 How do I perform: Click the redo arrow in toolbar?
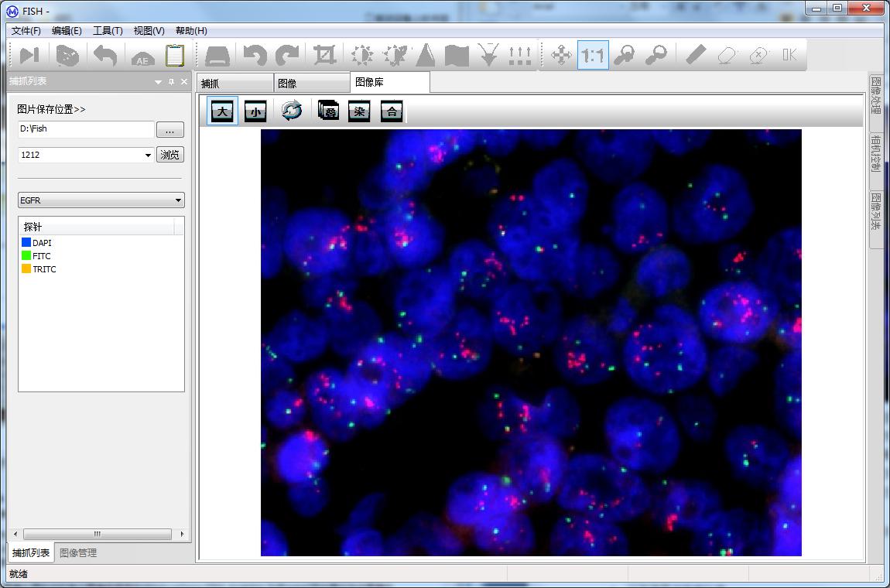(287, 56)
